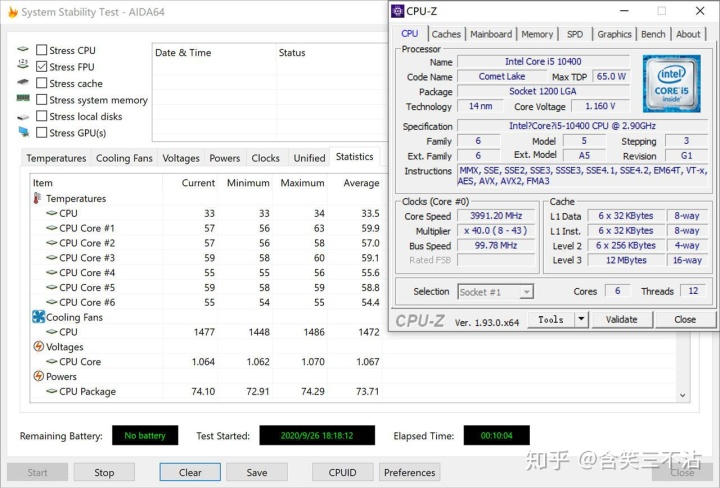Image resolution: width=720 pixels, height=488 pixels.
Task: Switch to the Temperatures tab
Action: pyautogui.click(x=56, y=158)
